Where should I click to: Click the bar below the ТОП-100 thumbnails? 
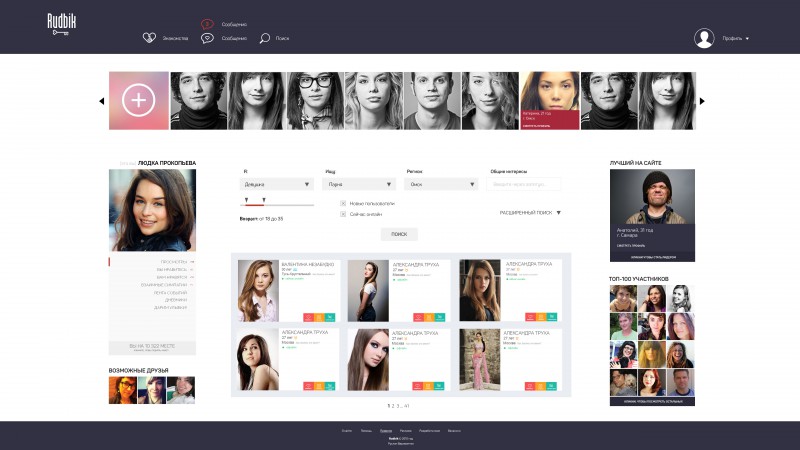coord(652,402)
